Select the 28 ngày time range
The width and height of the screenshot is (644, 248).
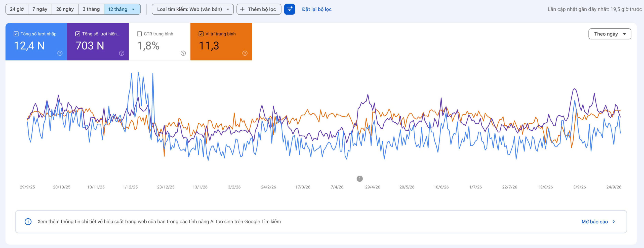tap(65, 9)
